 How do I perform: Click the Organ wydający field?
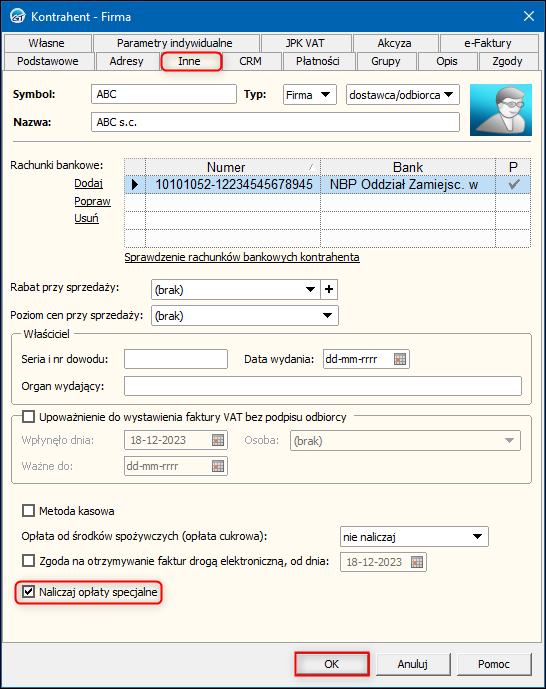tap(323, 386)
